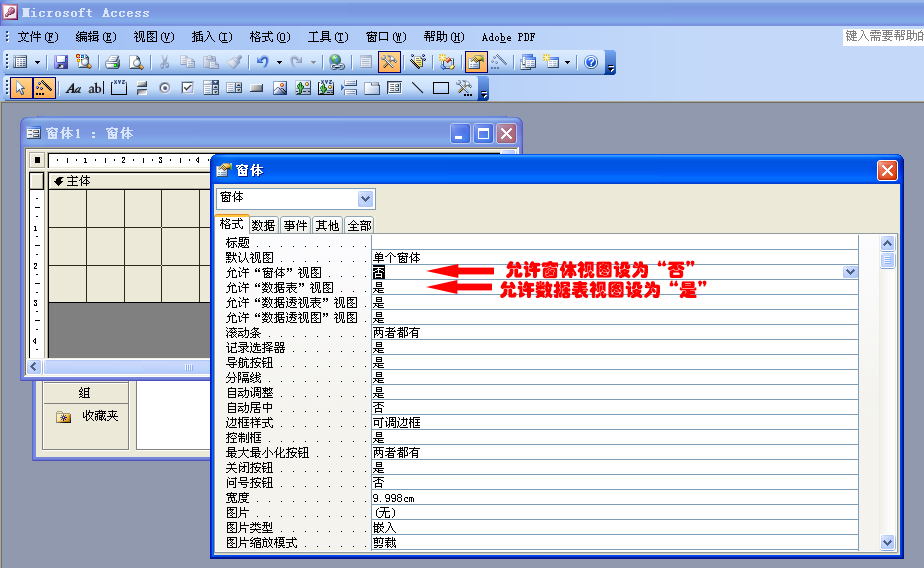This screenshot has width=924, height=568.
Task: Click the AutoFormat icon
Action: click(x=418, y=62)
